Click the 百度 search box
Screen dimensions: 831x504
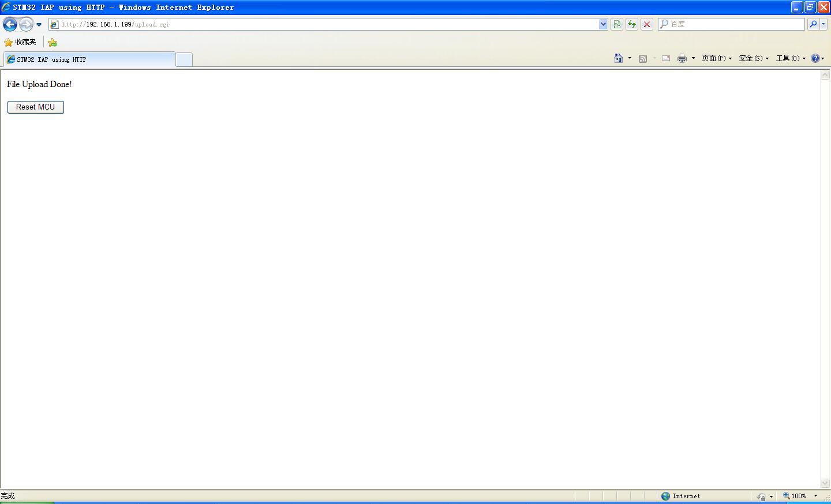click(731, 24)
